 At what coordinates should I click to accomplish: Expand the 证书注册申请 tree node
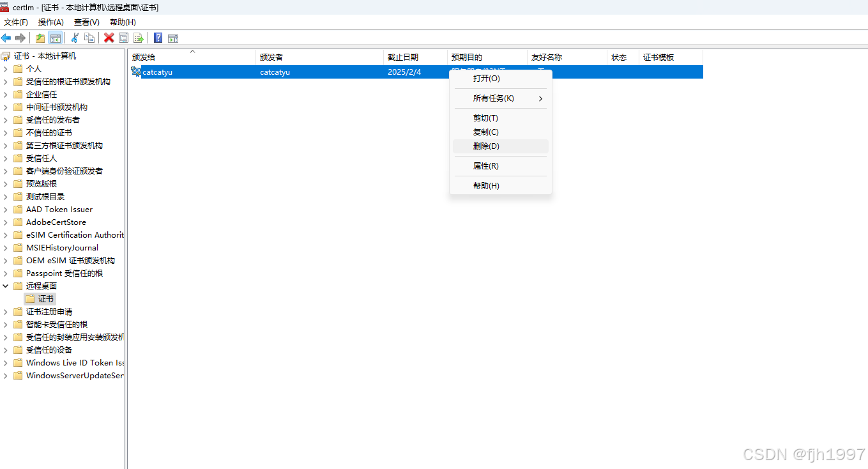[6, 312]
